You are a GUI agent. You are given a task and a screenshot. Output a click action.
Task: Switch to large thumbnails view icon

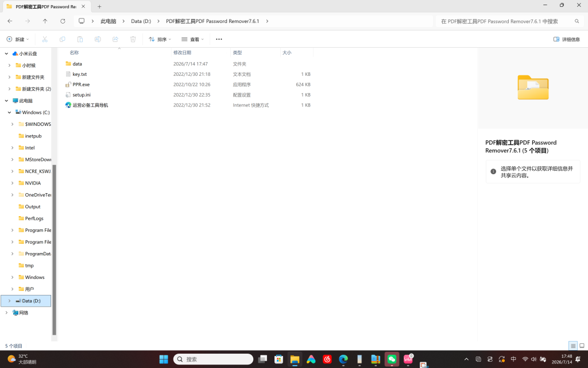point(582,346)
